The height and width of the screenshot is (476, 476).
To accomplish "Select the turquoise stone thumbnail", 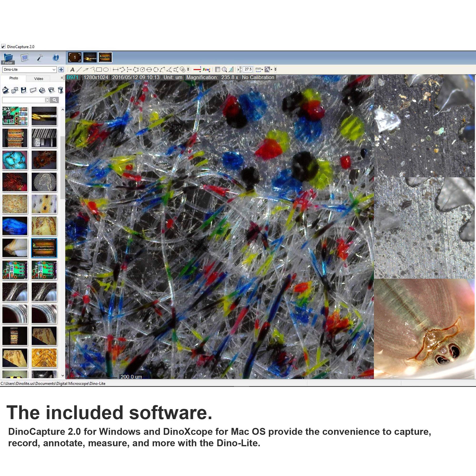I will point(15,160).
